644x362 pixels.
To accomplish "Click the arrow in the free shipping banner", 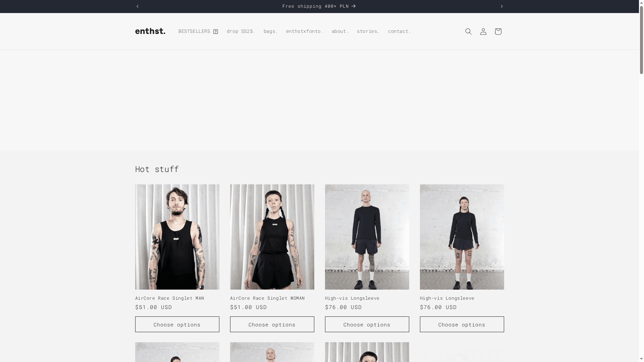I will 353,6.
